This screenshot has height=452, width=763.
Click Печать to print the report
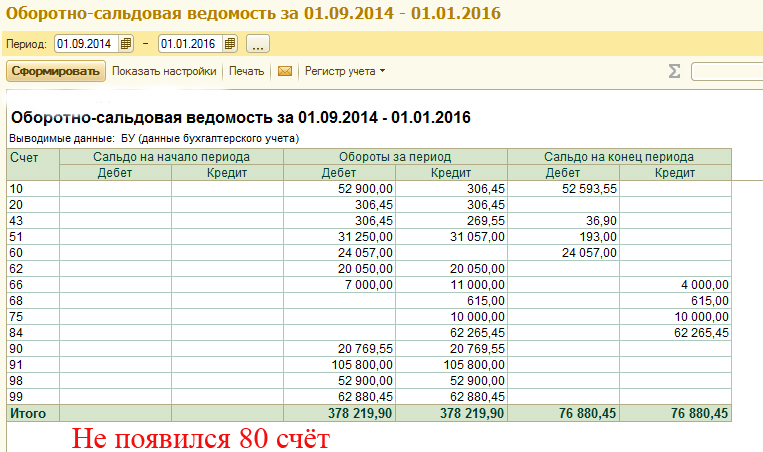[246, 71]
